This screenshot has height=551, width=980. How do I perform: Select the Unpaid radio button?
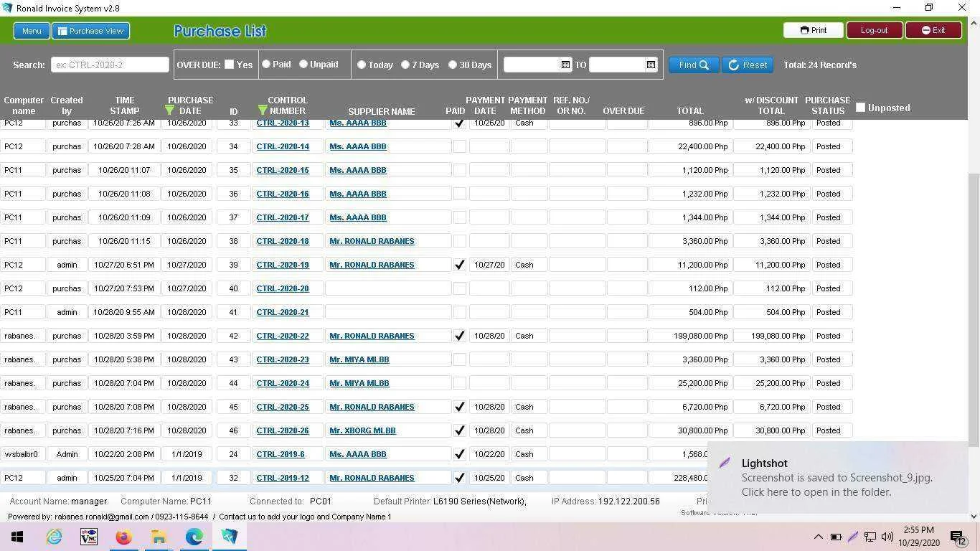click(x=303, y=64)
